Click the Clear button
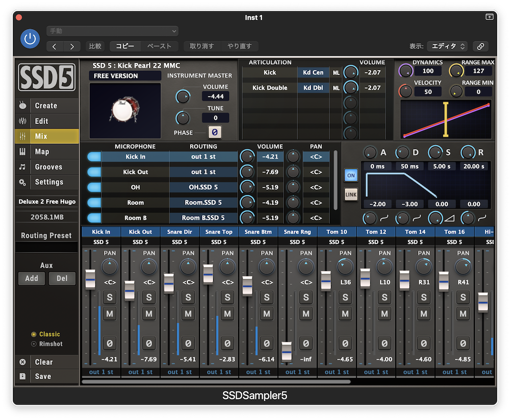Viewport: 510px width, 420px height. [47, 362]
